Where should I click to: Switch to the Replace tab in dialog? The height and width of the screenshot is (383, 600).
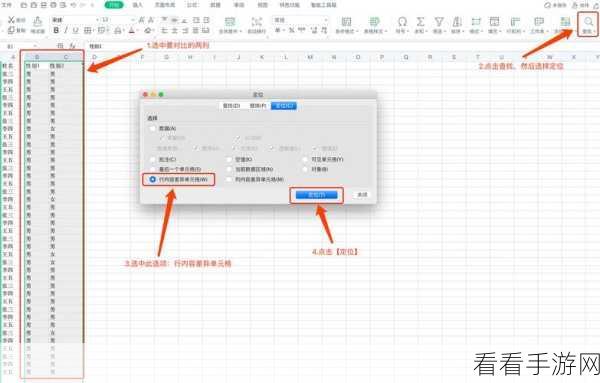point(257,106)
